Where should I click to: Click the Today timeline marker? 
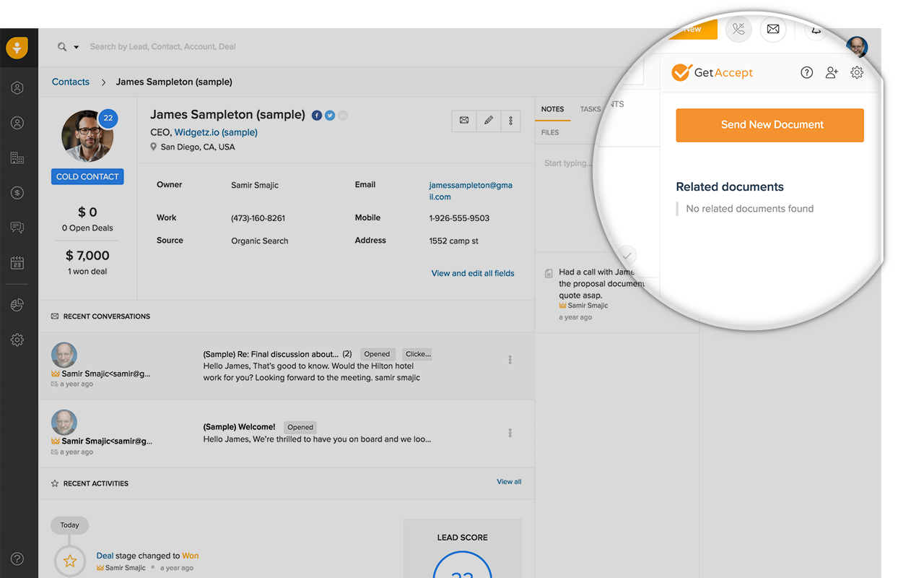point(70,525)
